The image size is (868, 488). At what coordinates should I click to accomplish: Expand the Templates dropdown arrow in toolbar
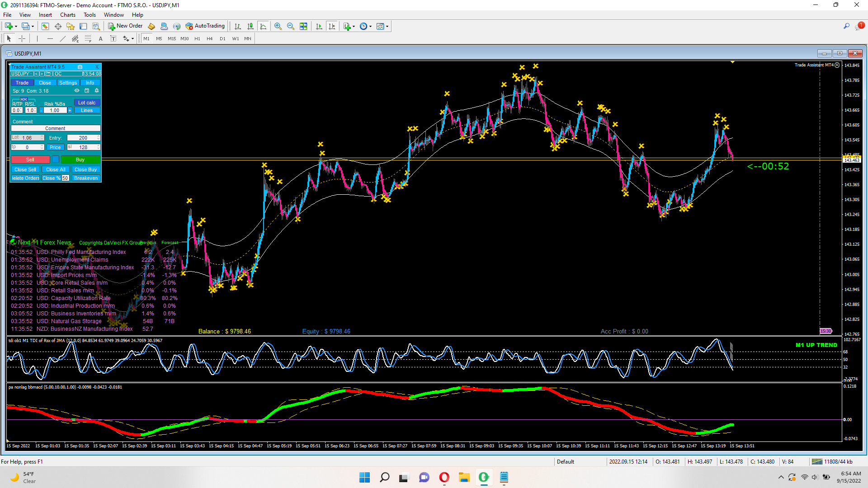click(387, 27)
